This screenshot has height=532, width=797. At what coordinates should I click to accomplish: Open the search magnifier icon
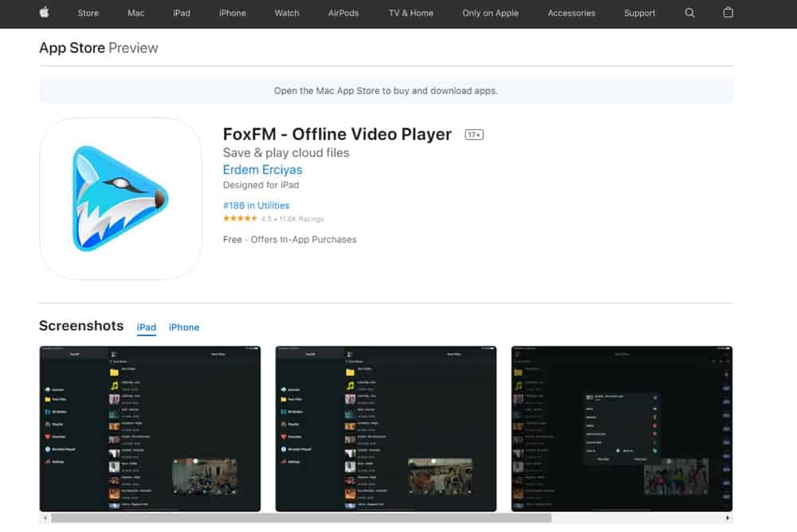[x=690, y=13]
